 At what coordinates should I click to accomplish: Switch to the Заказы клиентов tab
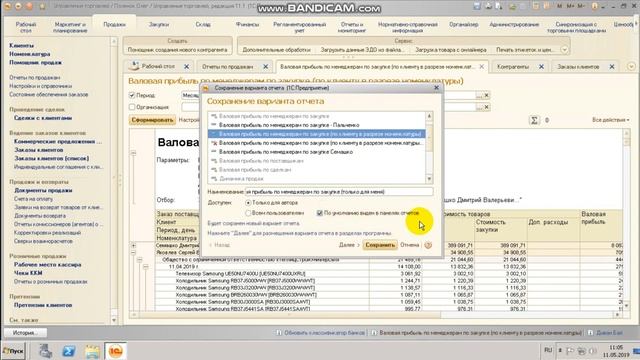[578, 67]
